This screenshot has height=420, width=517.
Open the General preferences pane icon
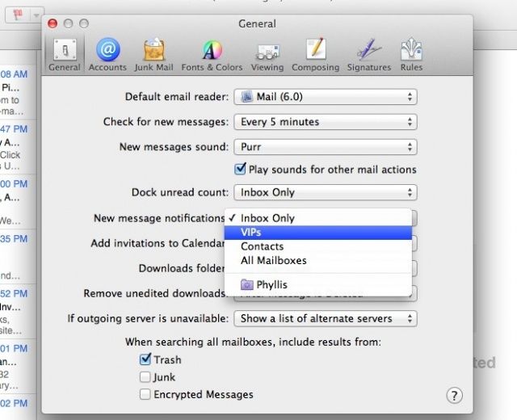(65, 55)
